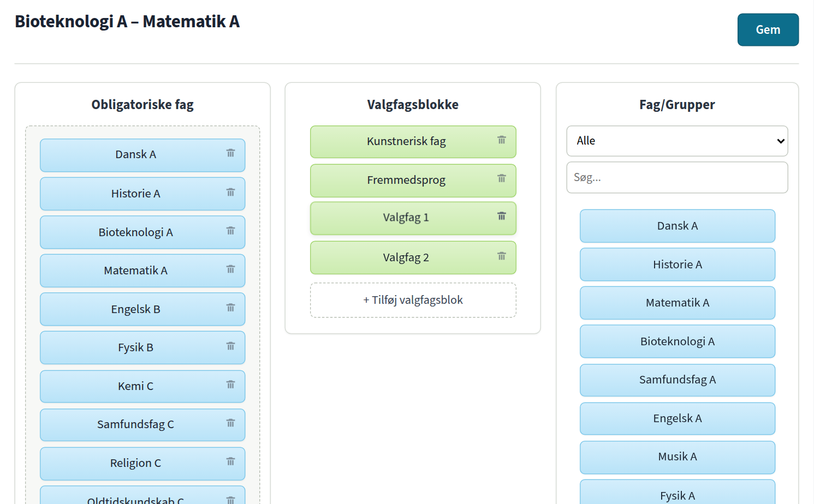The image size is (814, 504).
Task: Focus the Søg... search field
Action: 677,177
